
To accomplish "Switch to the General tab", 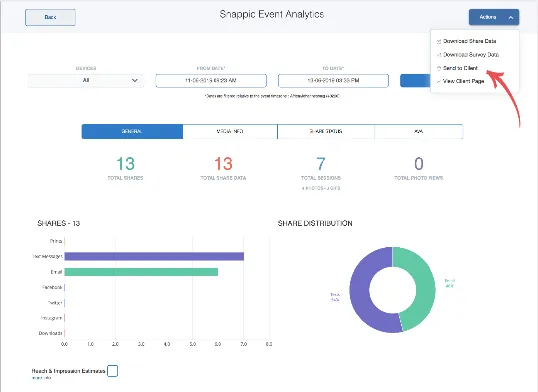I will pyautogui.click(x=132, y=131).
